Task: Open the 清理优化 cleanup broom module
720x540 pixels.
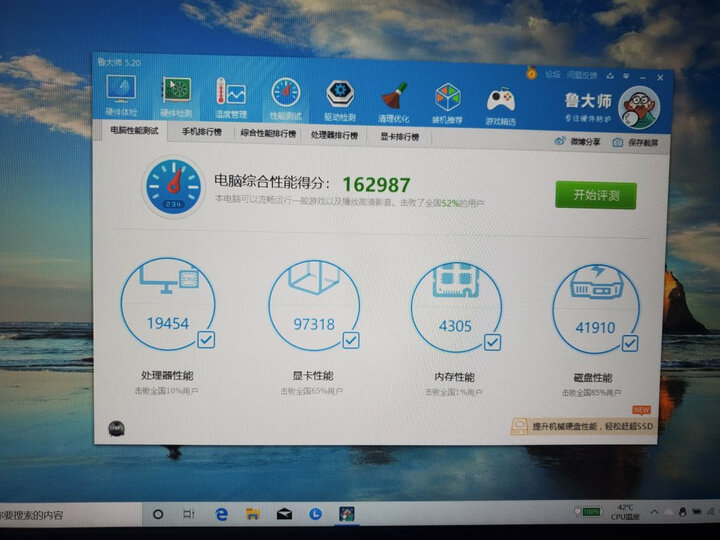Action: (x=394, y=103)
